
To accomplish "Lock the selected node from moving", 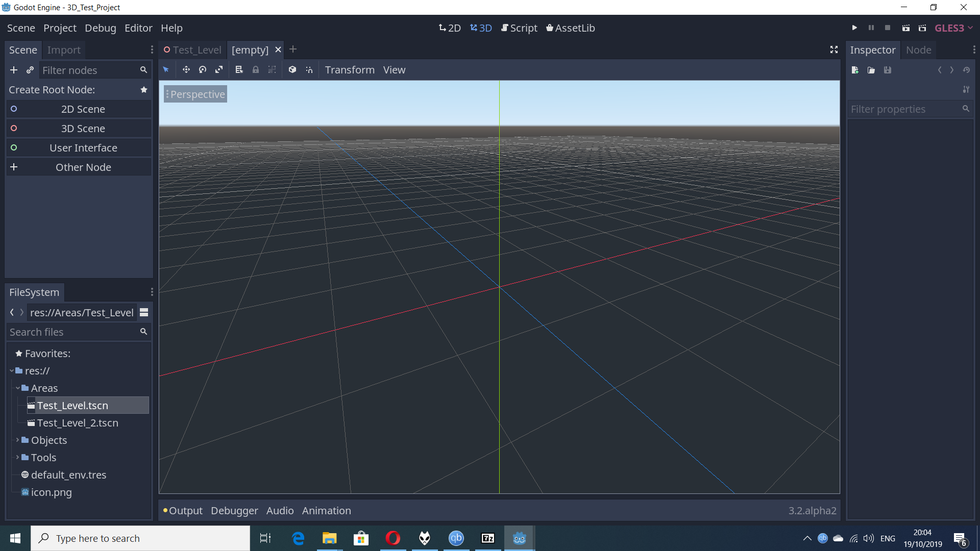I will tap(255, 69).
